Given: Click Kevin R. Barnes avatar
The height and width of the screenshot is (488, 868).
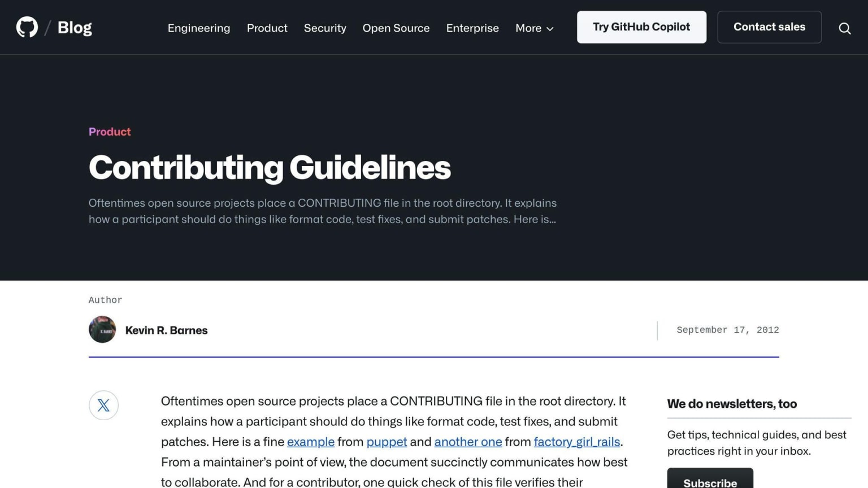Looking at the screenshot, I should pos(102,329).
